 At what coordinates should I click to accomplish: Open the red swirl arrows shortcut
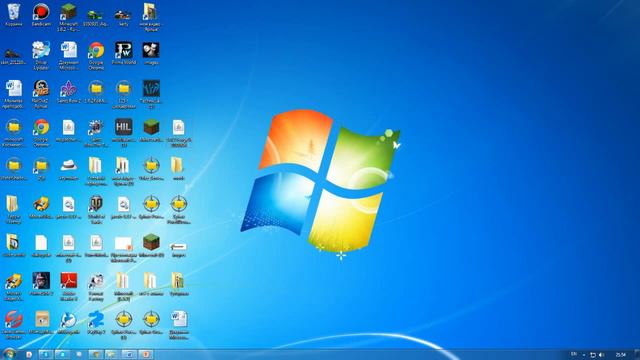[x=13, y=319]
